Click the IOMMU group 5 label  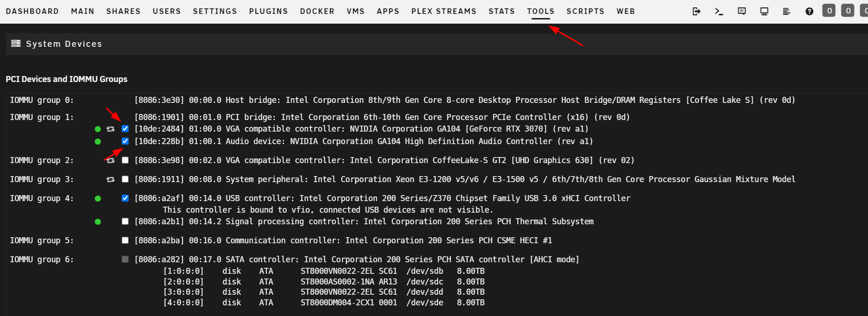pyautogui.click(x=42, y=240)
